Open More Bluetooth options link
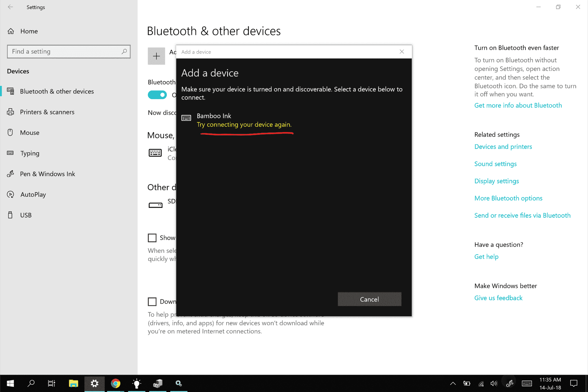The image size is (588, 392). pyautogui.click(x=508, y=198)
